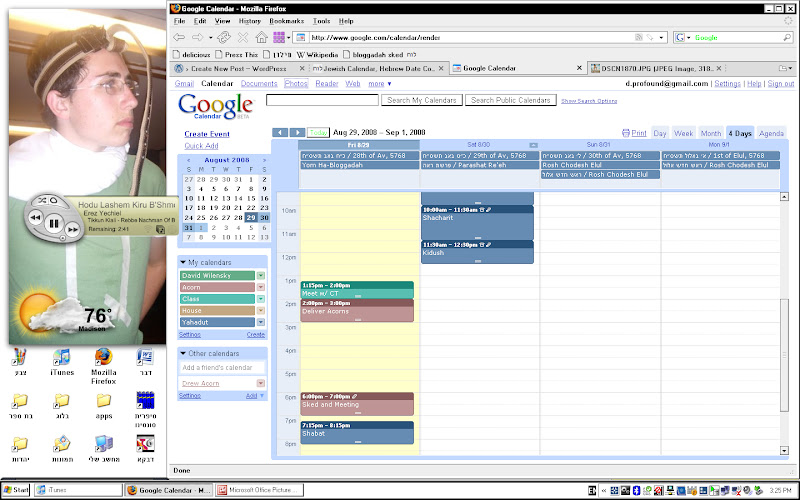Click the calendar search input field

pyautogui.click(x=322, y=101)
